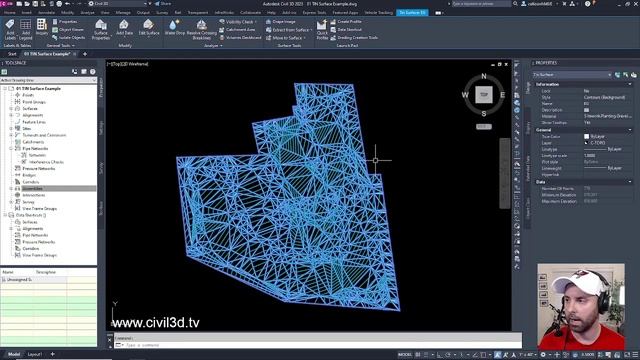The width and height of the screenshot is (640, 360).
Task: Open Grading Creation Tools
Action: click(354, 37)
